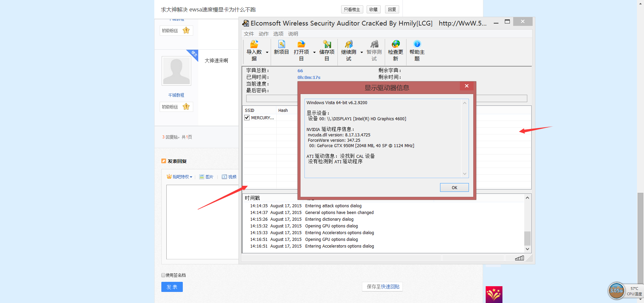
Task: Click the Import Data (导入数据) toolbar icon
Action: tap(254, 44)
